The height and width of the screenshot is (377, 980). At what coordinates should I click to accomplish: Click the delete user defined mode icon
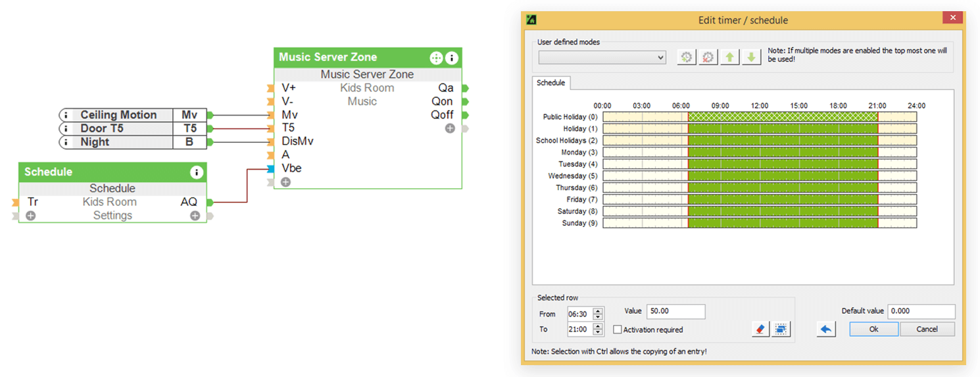708,57
